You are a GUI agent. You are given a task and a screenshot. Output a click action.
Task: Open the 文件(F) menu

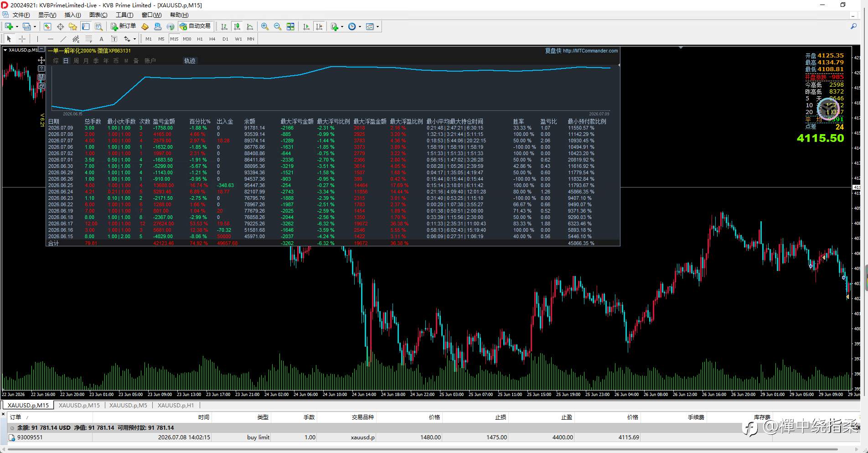[x=21, y=15]
